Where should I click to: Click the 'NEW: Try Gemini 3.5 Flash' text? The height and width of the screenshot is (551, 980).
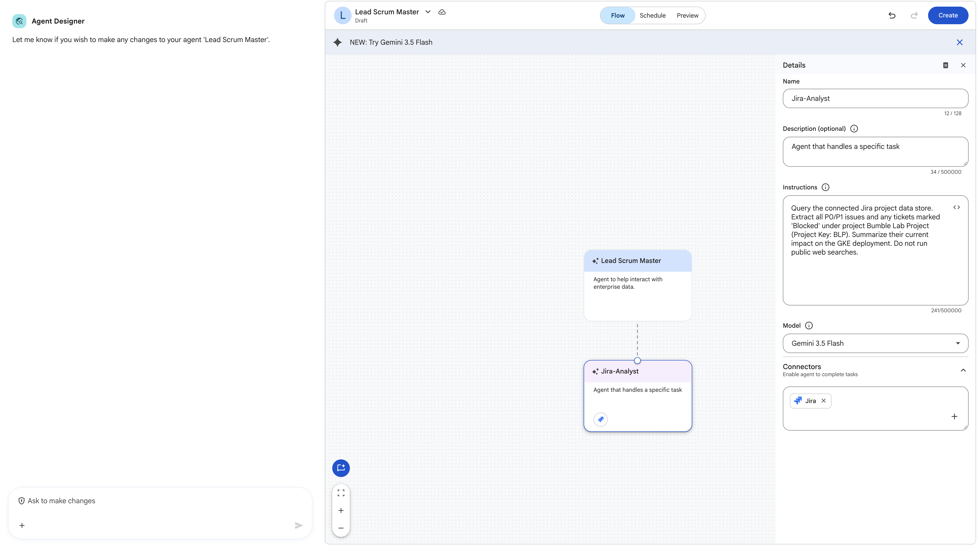pyautogui.click(x=391, y=42)
